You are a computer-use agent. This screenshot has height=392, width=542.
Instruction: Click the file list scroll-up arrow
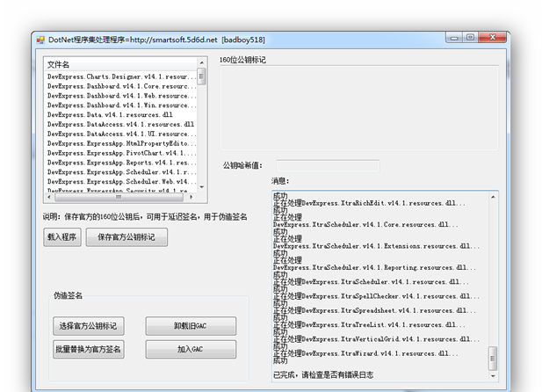click(x=202, y=62)
